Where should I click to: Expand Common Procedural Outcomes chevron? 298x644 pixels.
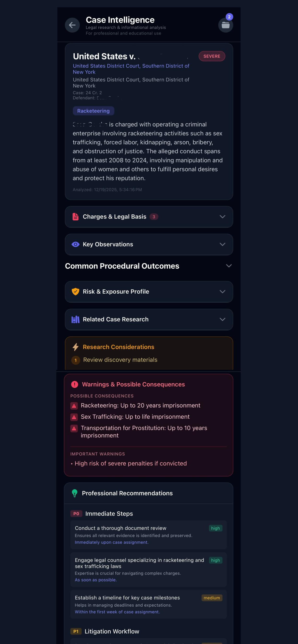pyautogui.click(x=229, y=266)
